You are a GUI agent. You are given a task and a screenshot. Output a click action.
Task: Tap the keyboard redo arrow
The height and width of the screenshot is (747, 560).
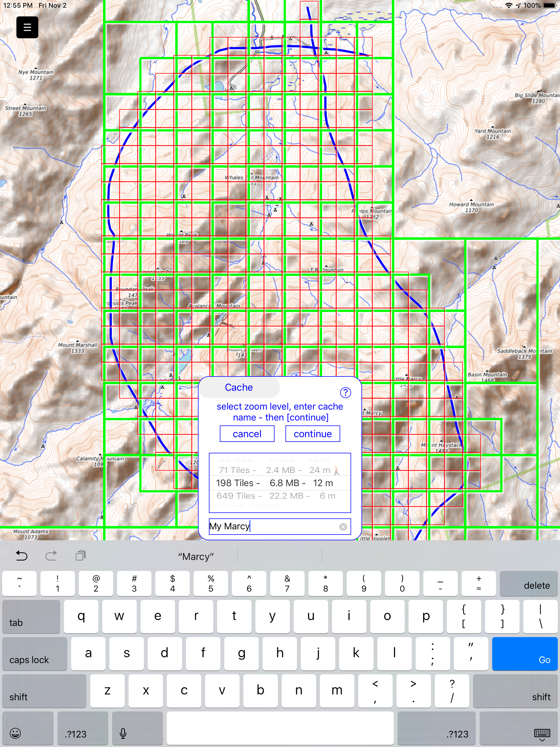pos(51,556)
